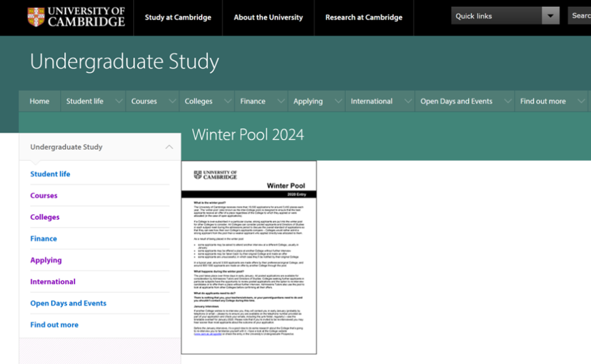
Task: Open Research at Cambridge menu
Action: click(364, 17)
